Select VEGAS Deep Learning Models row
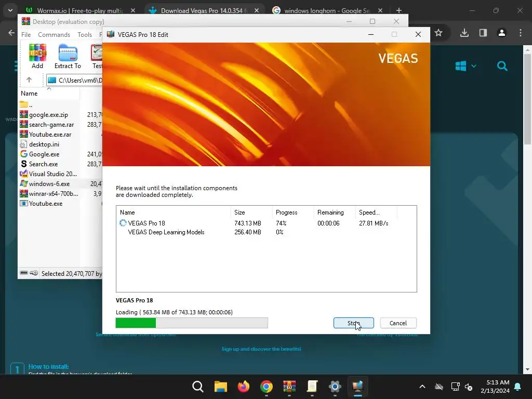Image resolution: width=532 pixels, height=399 pixels. [x=266, y=232]
